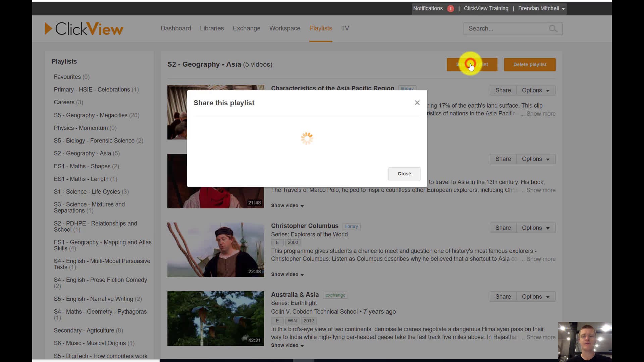Image resolution: width=644 pixels, height=362 pixels.
Task: Open S5 - DigiTech - How computers work
Action: point(100,356)
